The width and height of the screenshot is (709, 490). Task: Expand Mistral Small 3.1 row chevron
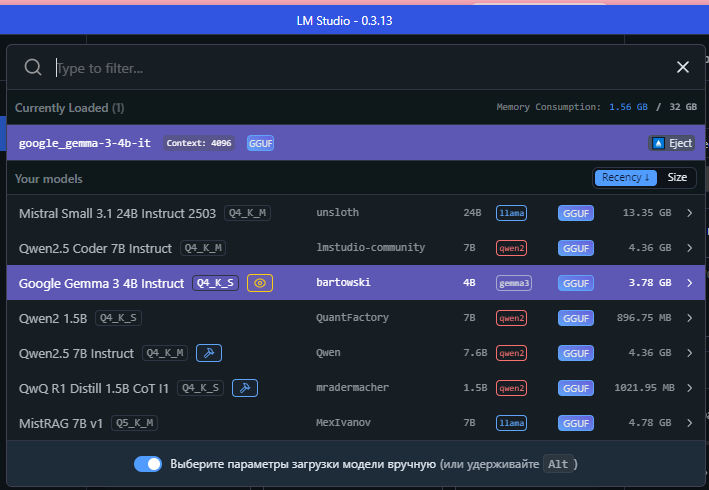coord(689,213)
